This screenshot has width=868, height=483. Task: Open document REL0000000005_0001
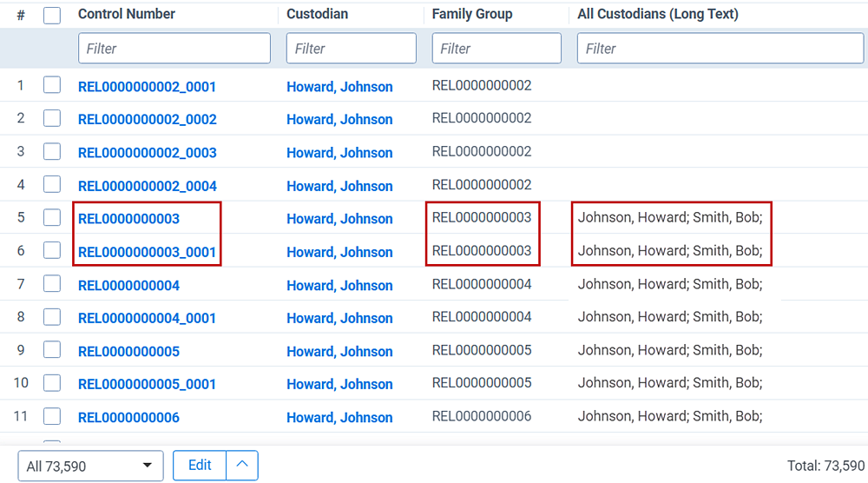click(x=147, y=384)
